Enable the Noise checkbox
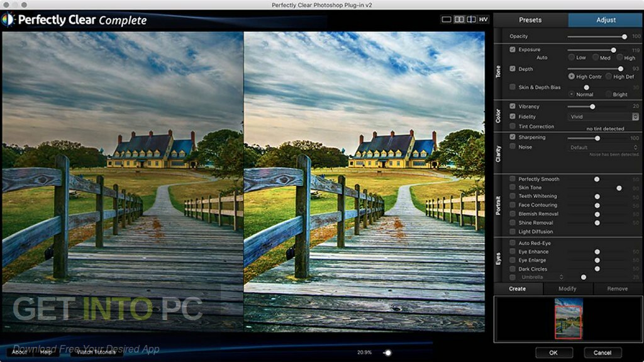Screen dimensions: 644x362 coord(513,147)
